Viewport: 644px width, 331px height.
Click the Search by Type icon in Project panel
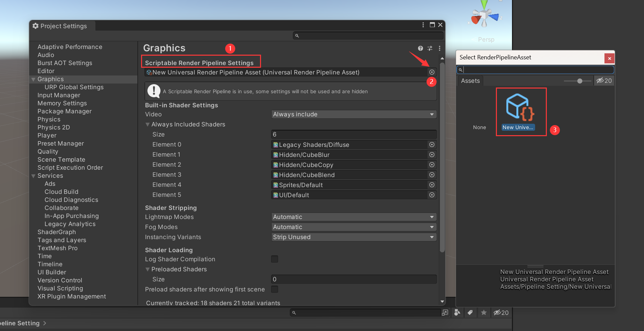click(457, 313)
